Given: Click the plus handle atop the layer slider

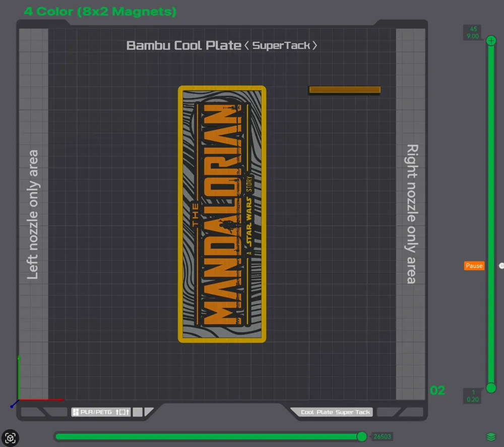Looking at the screenshot, I should 491,40.
